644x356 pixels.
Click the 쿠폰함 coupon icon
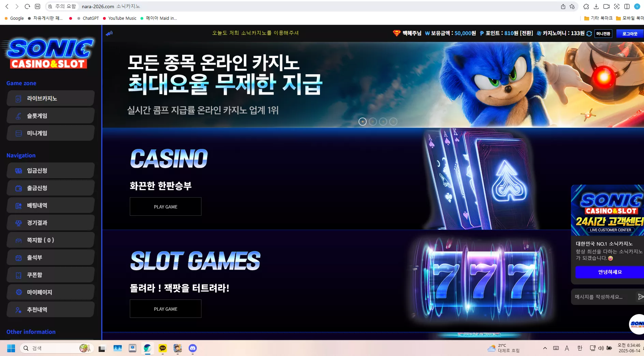click(19, 275)
